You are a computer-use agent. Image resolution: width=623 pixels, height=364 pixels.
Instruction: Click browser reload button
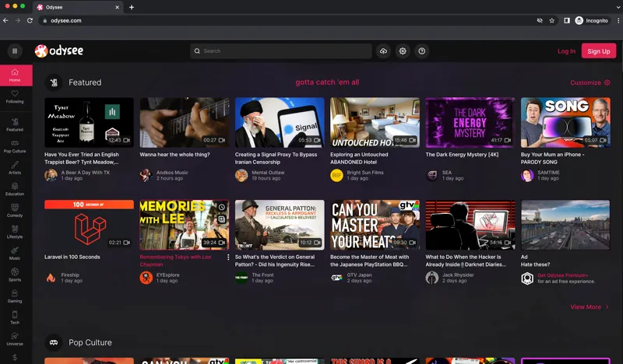pyautogui.click(x=30, y=20)
